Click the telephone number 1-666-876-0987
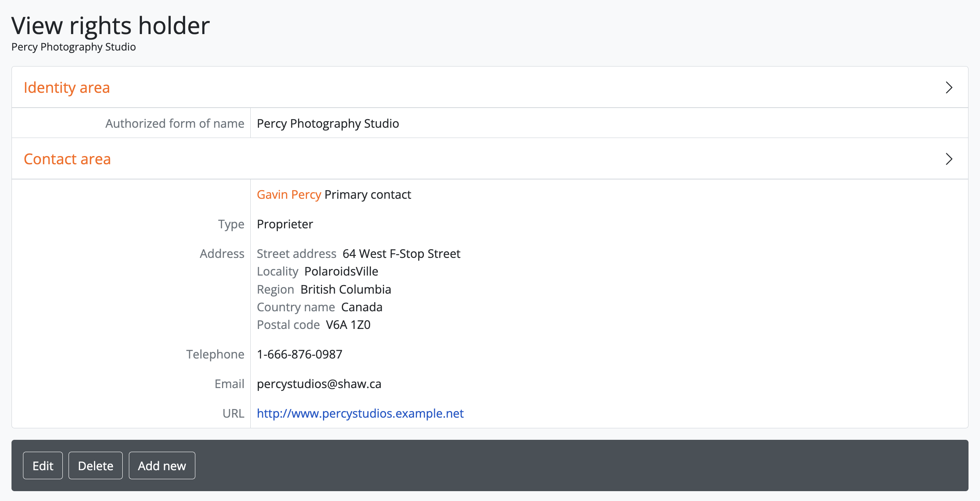 [300, 354]
